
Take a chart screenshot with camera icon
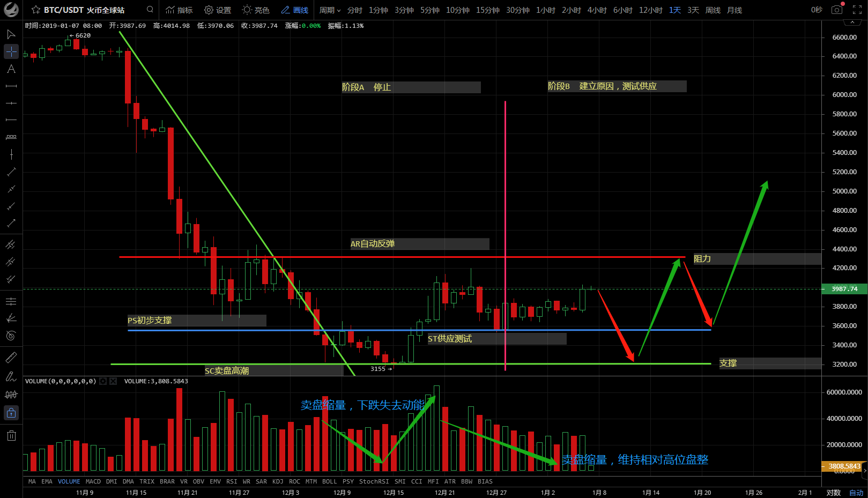pos(836,10)
